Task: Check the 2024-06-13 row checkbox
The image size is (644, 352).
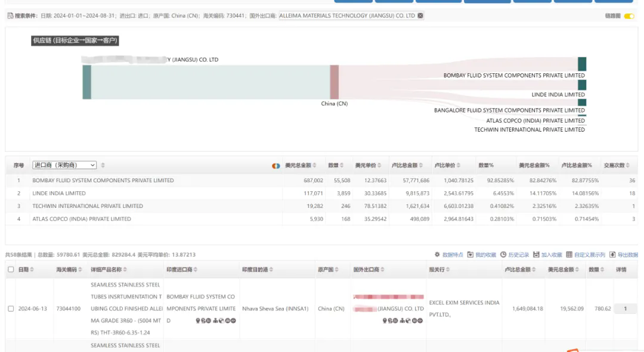Action: coord(11,309)
